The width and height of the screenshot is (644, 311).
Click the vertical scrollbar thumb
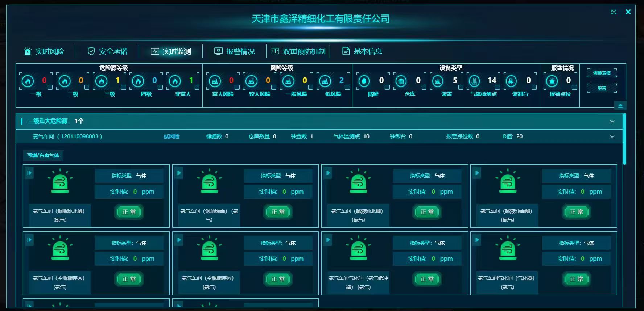tap(624, 139)
